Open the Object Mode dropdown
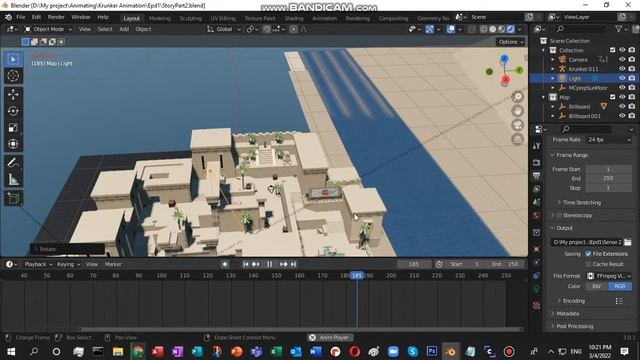Screen dimensions: 640x360 48,29
